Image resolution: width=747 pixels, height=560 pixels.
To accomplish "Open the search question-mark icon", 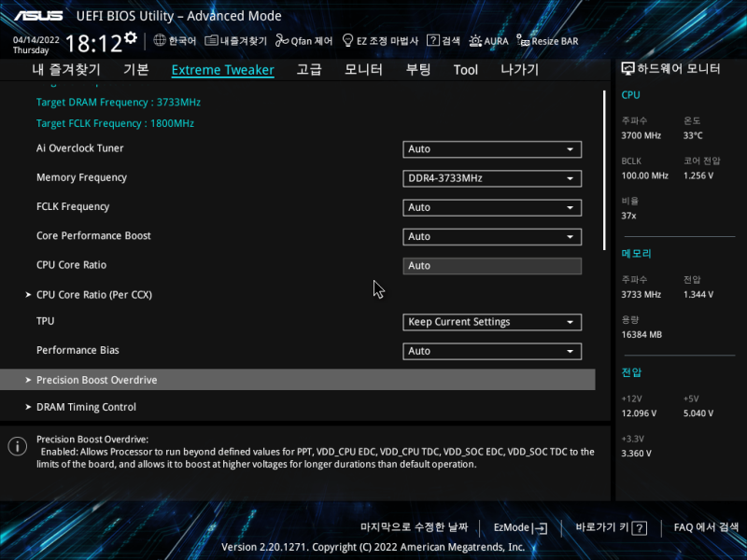I will (x=432, y=40).
